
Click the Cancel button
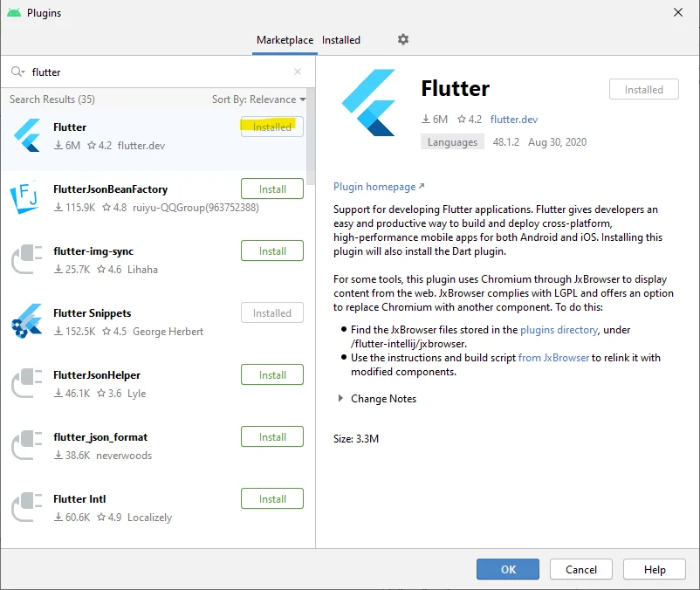580,569
